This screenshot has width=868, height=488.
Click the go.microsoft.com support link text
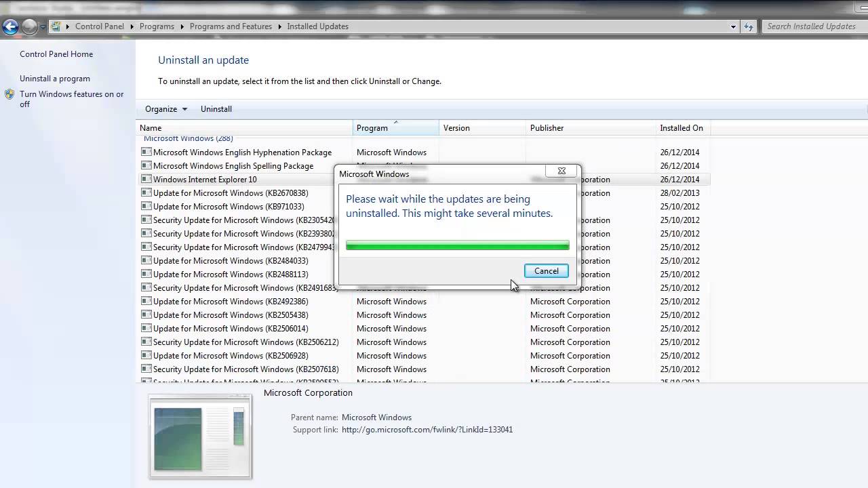pos(427,430)
